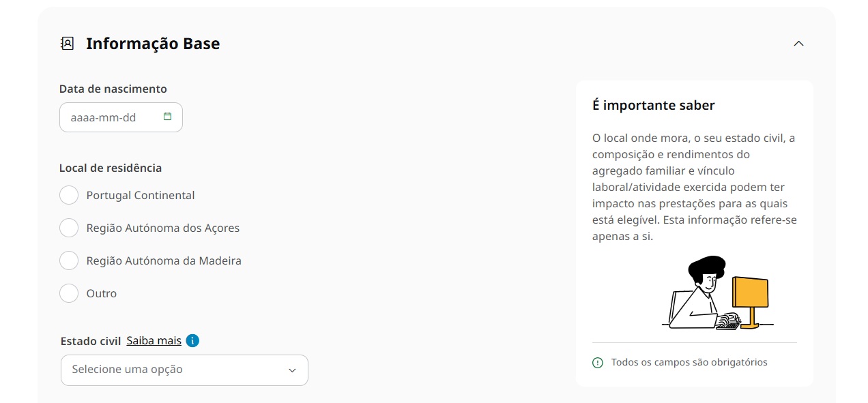Click the Portugal Continental label text
The image size is (868, 403).
coord(141,195)
